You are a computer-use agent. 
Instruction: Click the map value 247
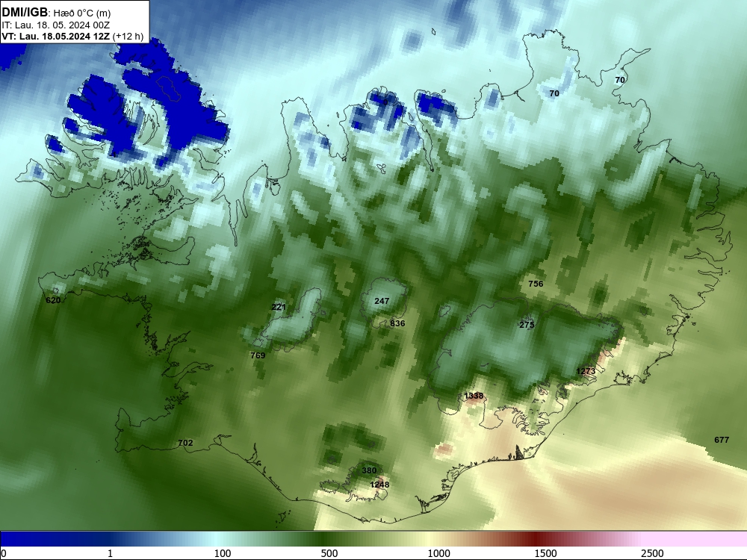[x=382, y=301]
